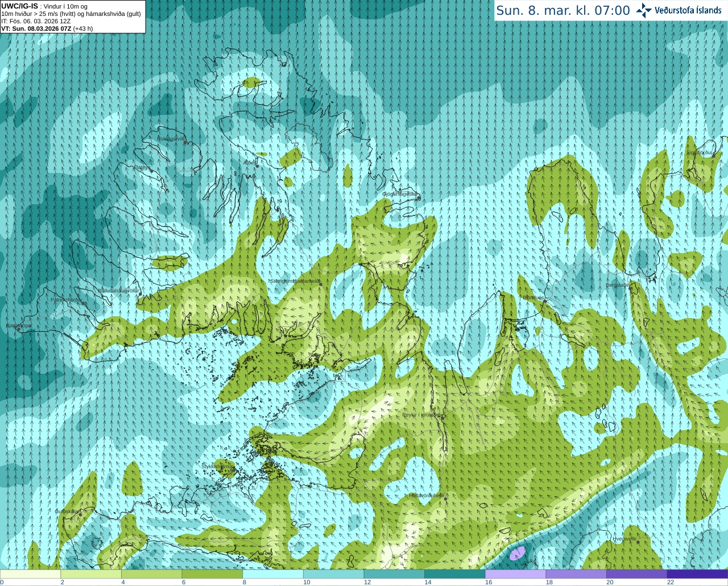This screenshot has width=728, height=586.
Task: Click the Holtavörðuheiði station label
Action: click(427, 495)
